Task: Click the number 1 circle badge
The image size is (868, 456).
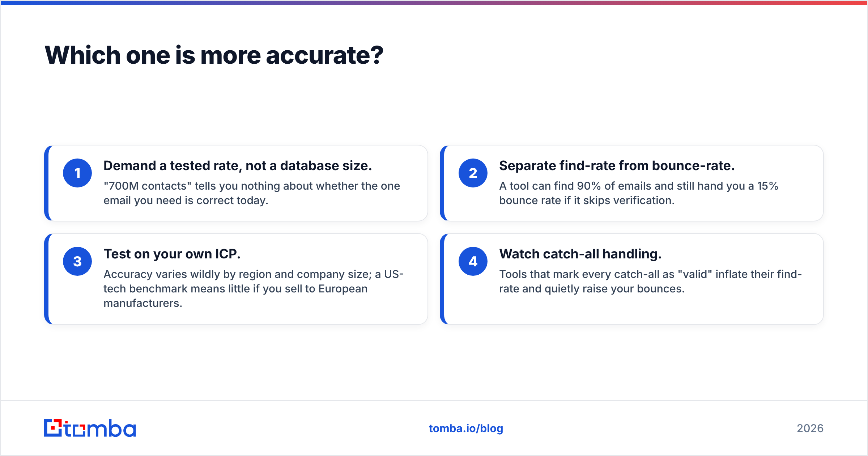Action: click(x=77, y=173)
